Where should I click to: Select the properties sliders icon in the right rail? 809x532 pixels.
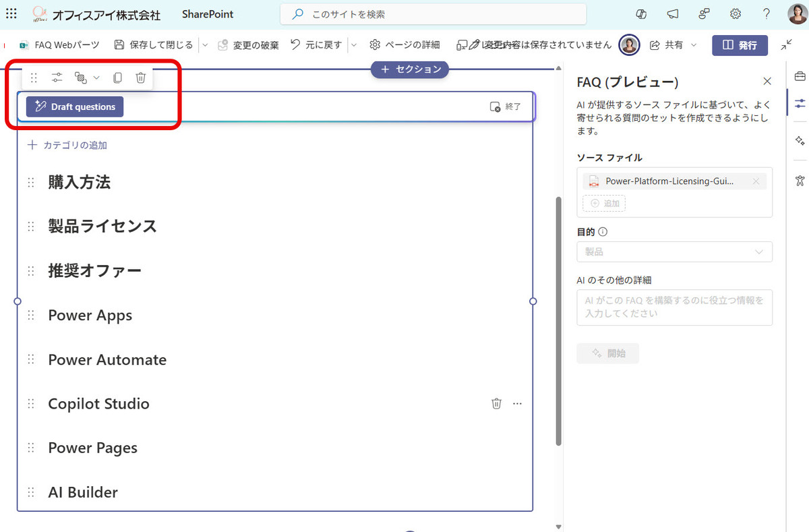tap(800, 103)
